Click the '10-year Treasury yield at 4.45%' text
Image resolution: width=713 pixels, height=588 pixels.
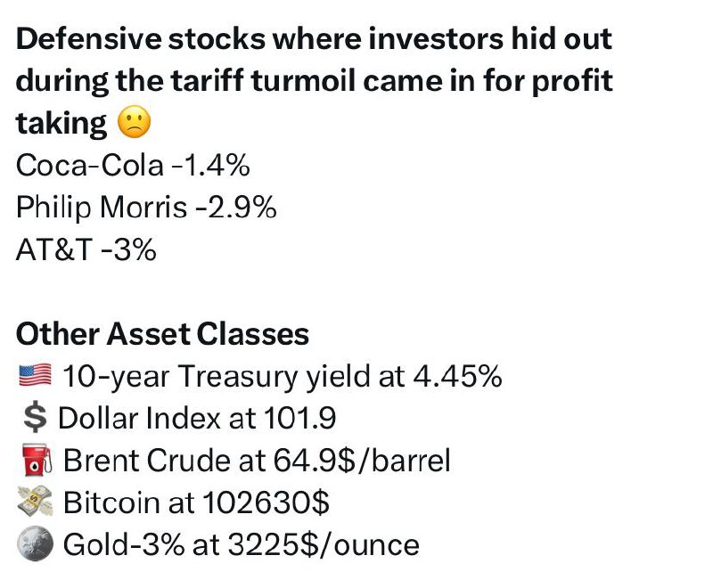click(x=283, y=377)
